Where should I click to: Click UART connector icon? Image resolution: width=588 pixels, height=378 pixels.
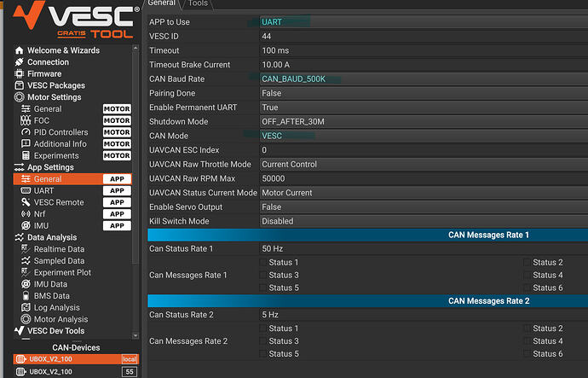pos(26,190)
